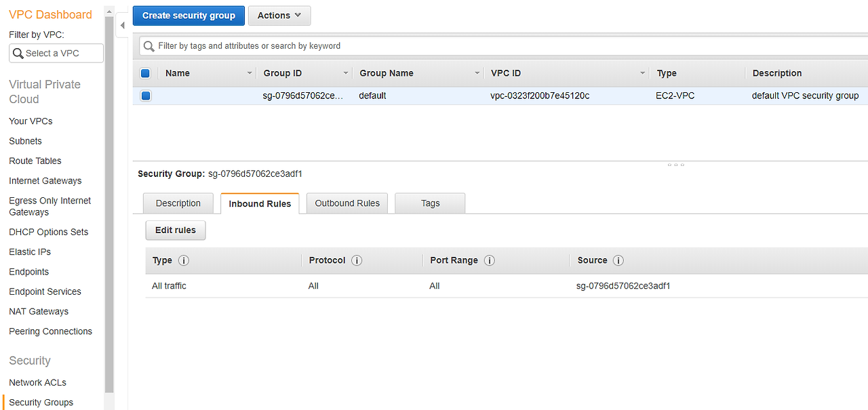This screenshot has height=410, width=868.
Task: Click the Edit rules button
Action: 176,230
